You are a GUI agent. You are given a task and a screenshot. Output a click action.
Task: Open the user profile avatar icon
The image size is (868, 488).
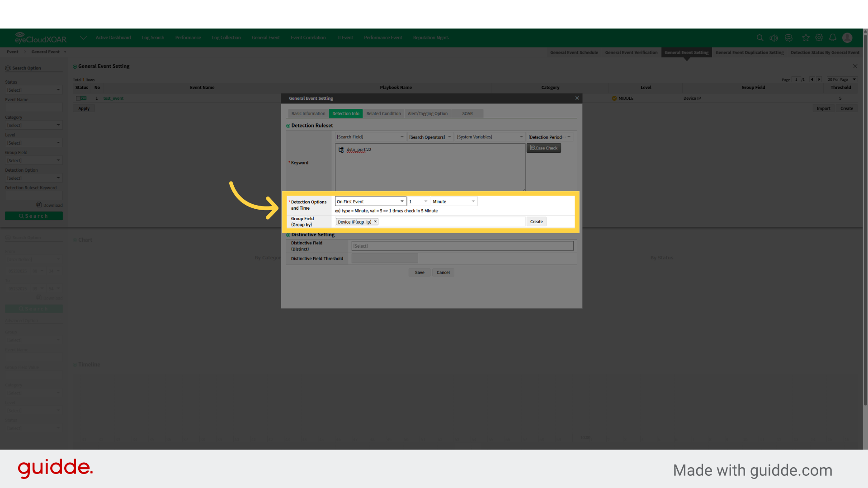pos(847,38)
